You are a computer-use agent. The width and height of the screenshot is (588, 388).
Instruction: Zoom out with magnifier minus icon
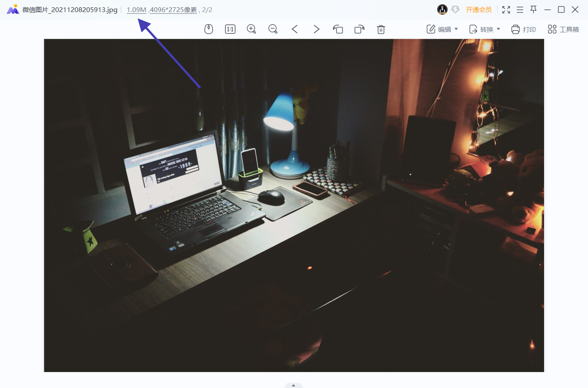(x=273, y=29)
